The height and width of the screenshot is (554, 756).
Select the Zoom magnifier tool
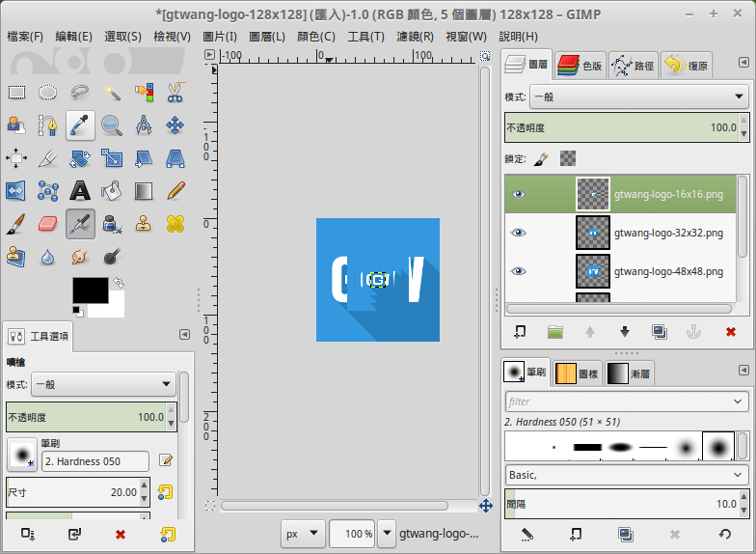coord(112,125)
